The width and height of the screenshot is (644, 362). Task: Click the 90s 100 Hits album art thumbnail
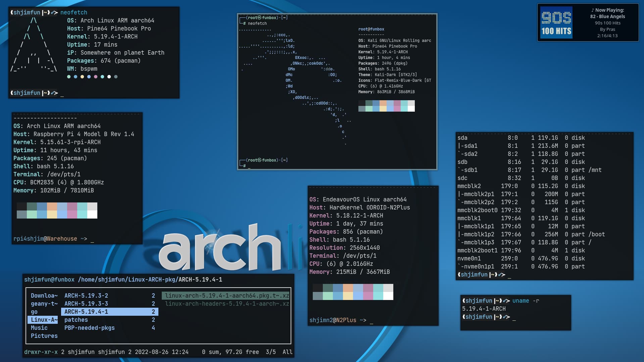pos(556,22)
